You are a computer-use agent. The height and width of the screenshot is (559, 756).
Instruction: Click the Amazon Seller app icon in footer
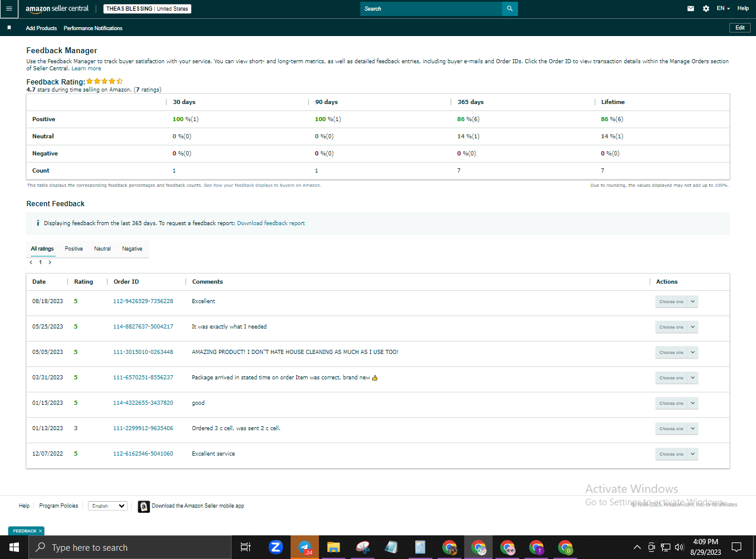pyautogui.click(x=144, y=506)
